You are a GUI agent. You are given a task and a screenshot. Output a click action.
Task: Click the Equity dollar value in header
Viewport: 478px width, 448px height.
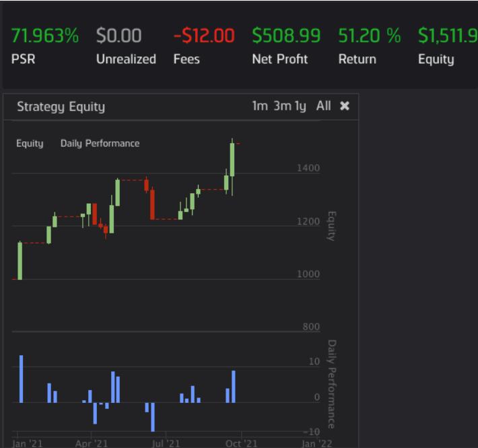447,36
